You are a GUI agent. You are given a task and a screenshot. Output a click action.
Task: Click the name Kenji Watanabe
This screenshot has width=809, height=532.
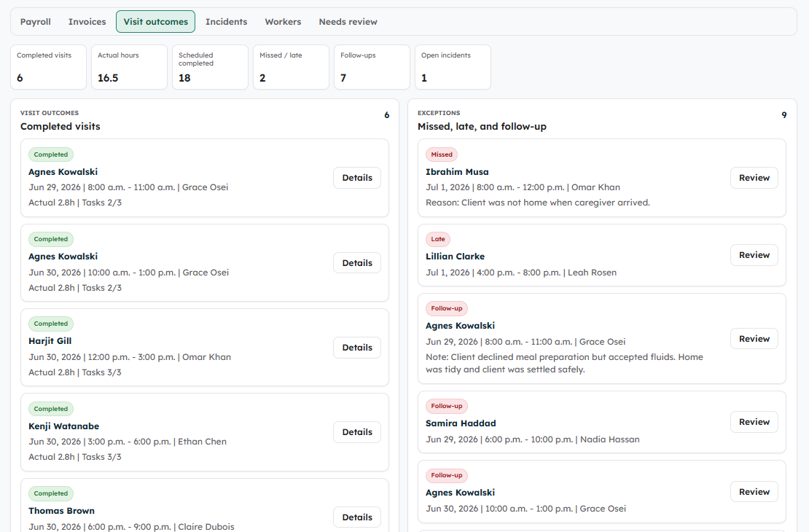pos(64,426)
